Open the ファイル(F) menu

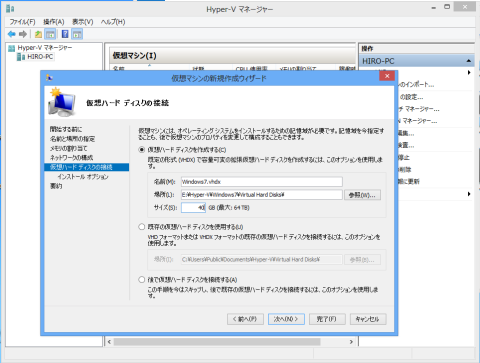(x=22, y=22)
